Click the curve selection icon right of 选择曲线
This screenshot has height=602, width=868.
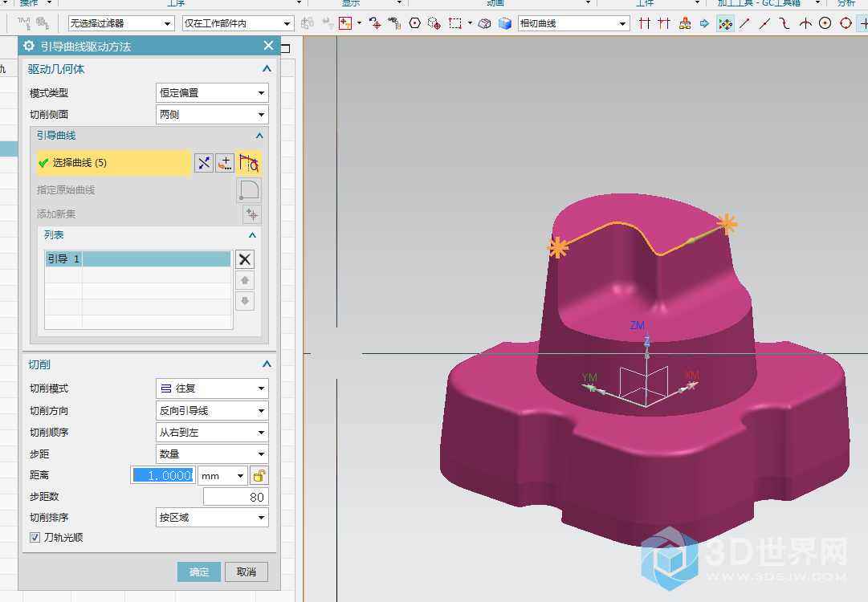(x=249, y=163)
